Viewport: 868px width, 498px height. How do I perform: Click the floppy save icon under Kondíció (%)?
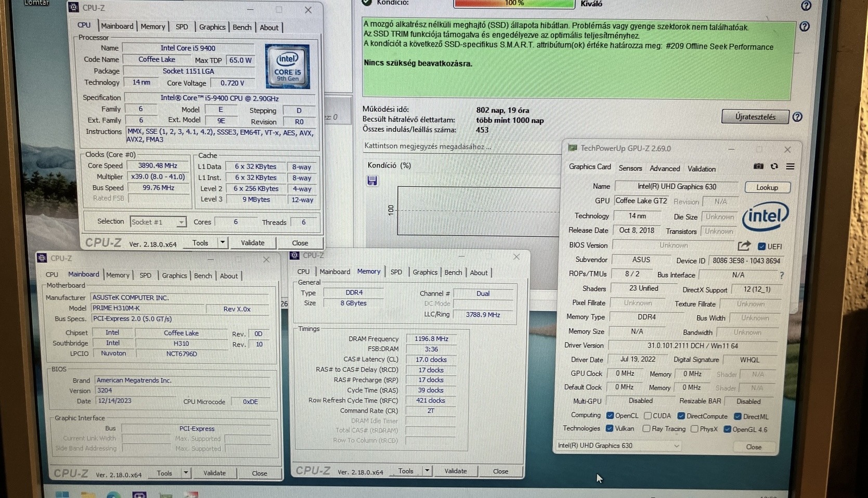point(372,181)
